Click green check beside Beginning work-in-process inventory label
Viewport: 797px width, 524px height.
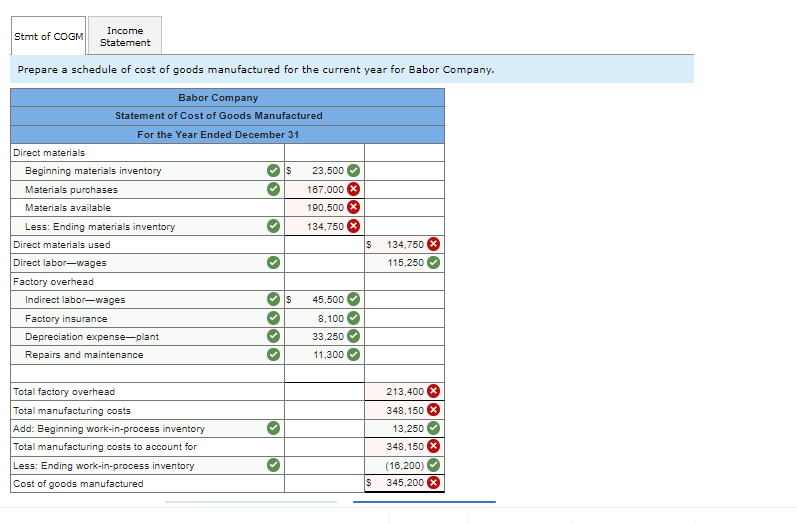click(273, 428)
